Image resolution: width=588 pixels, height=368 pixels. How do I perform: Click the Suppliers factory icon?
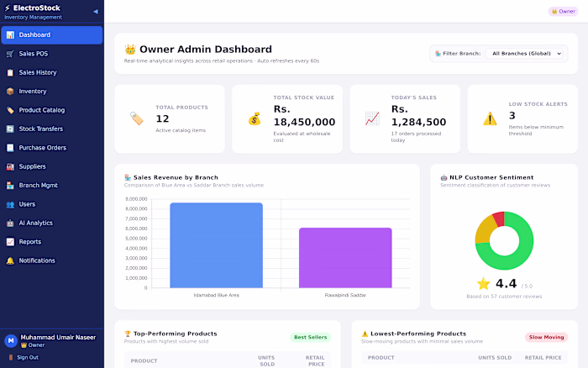click(x=10, y=166)
